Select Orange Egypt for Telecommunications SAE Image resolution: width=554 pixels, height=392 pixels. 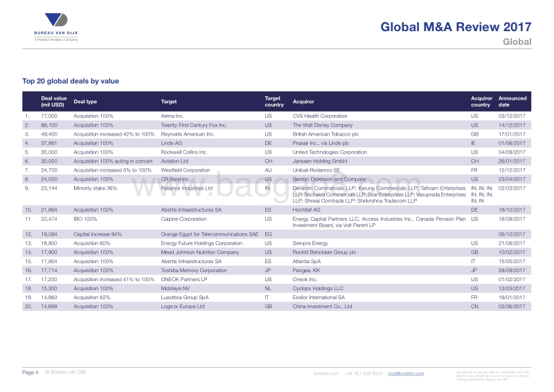(x=210, y=234)
